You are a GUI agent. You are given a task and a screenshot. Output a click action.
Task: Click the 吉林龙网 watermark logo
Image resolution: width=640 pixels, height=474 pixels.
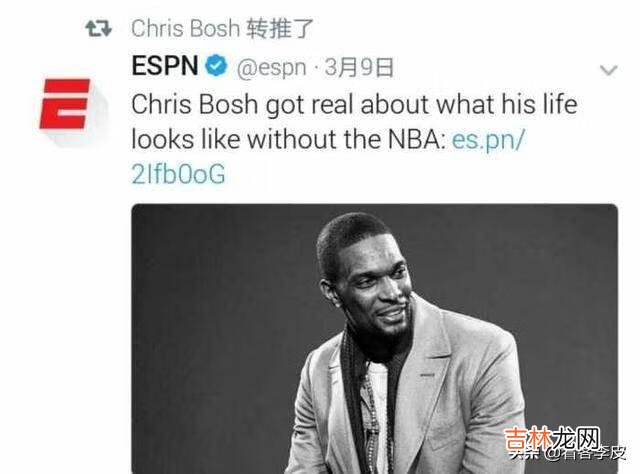click(x=552, y=438)
